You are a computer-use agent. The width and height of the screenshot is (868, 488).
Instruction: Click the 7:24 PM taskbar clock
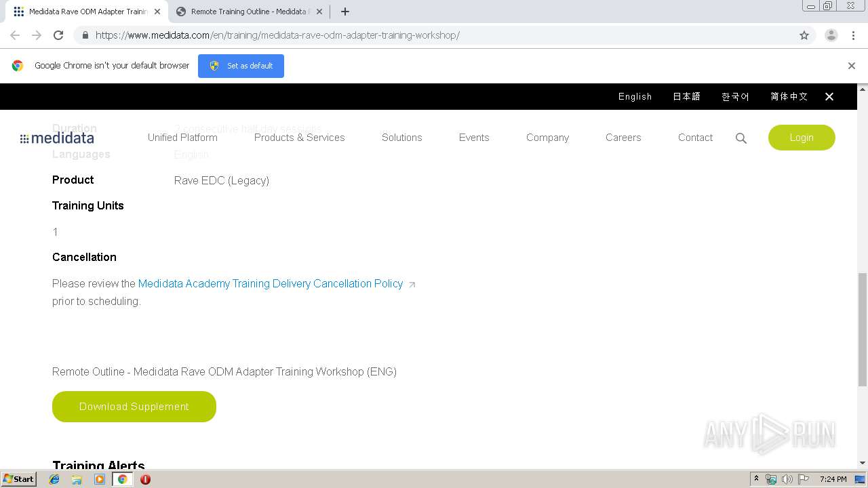833,479
